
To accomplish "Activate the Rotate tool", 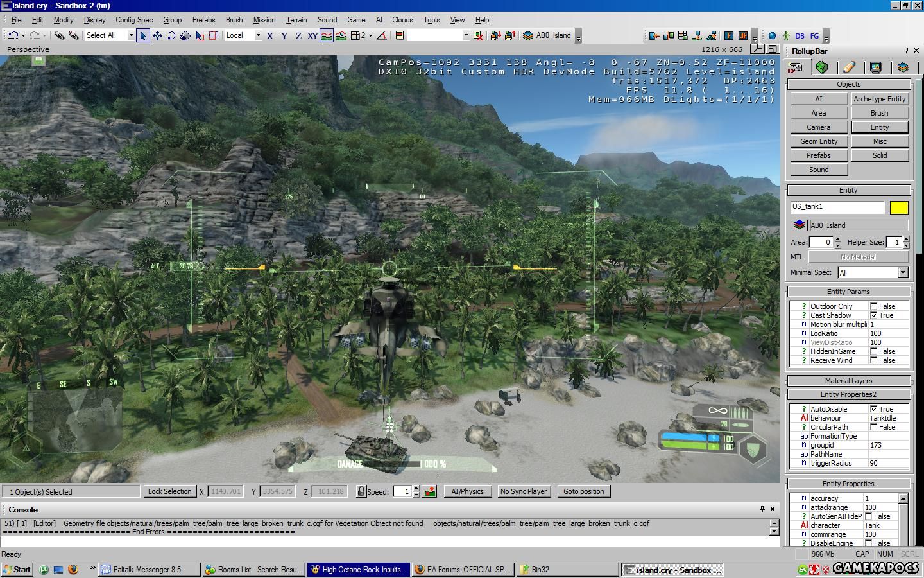I will (x=171, y=35).
